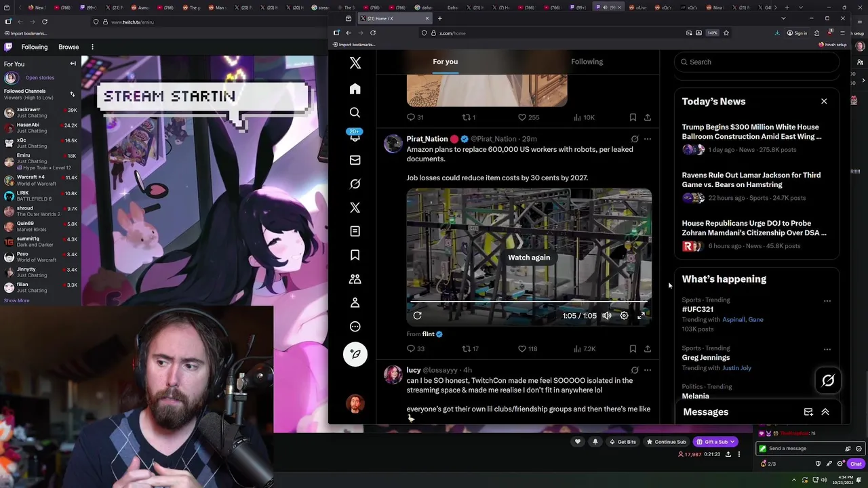Open more options on lucy's post
Screen dimensions: 868x488
click(648, 370)
